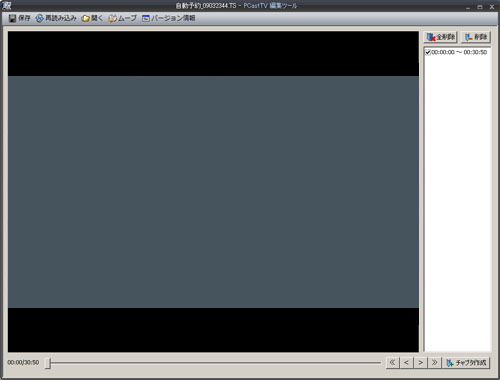Save the file using 保存 toolbar button
The width and height of the screenshot is (500, 380).
(x=20, y=18)
